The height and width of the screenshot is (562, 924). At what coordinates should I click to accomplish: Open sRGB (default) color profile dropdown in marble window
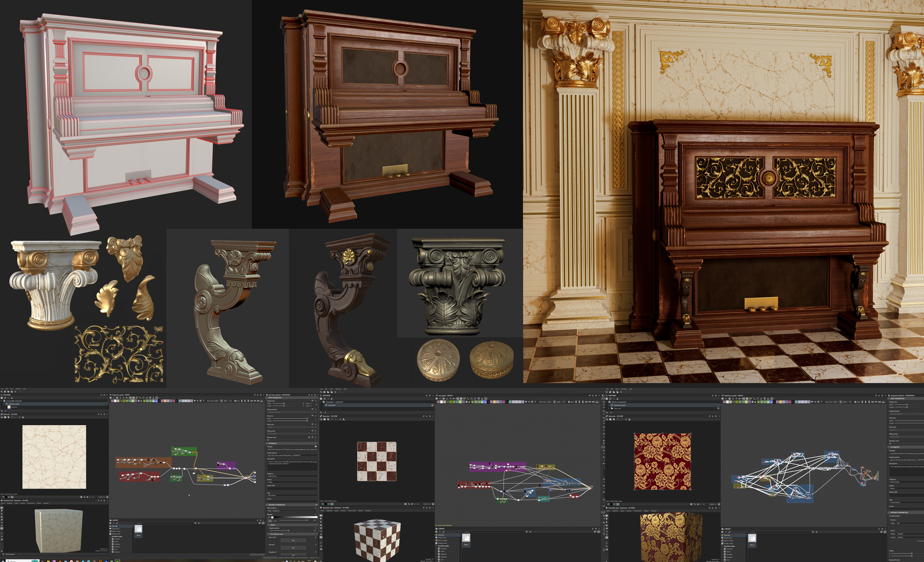(13, 555)
